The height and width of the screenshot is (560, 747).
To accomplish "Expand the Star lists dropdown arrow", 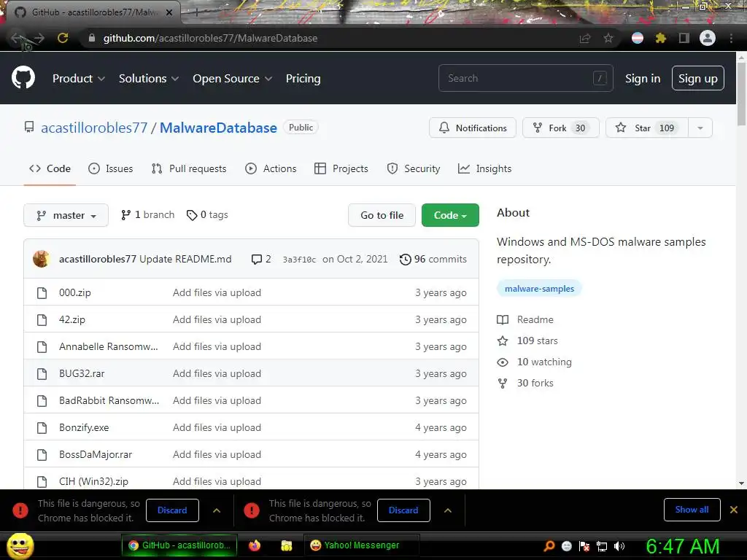I will 700,128.
